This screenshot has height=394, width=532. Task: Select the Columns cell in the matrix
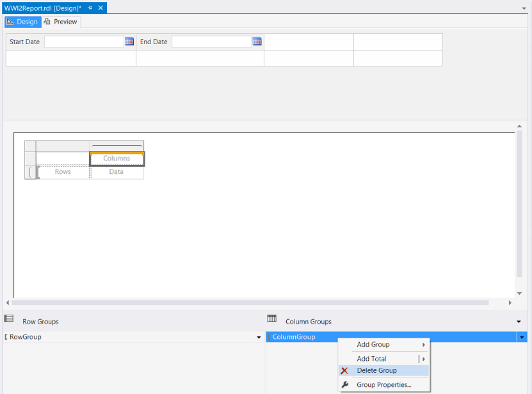117,159
